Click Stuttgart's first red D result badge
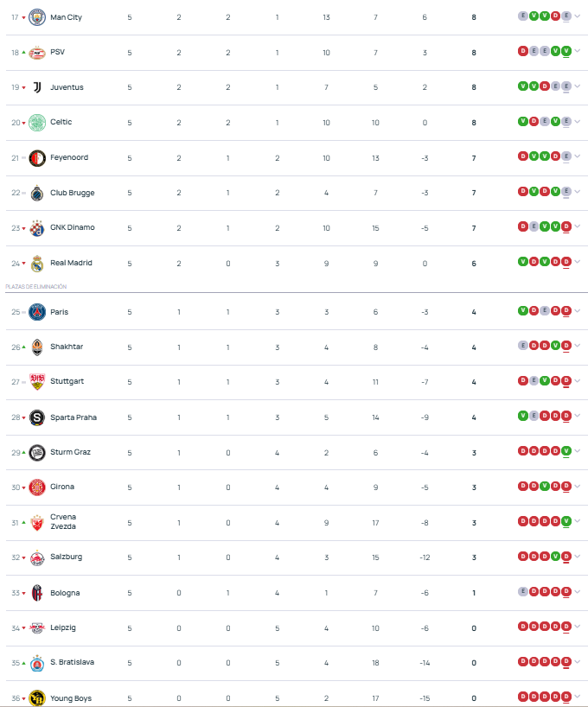This screenshot has height=707, width=588. 522,380
